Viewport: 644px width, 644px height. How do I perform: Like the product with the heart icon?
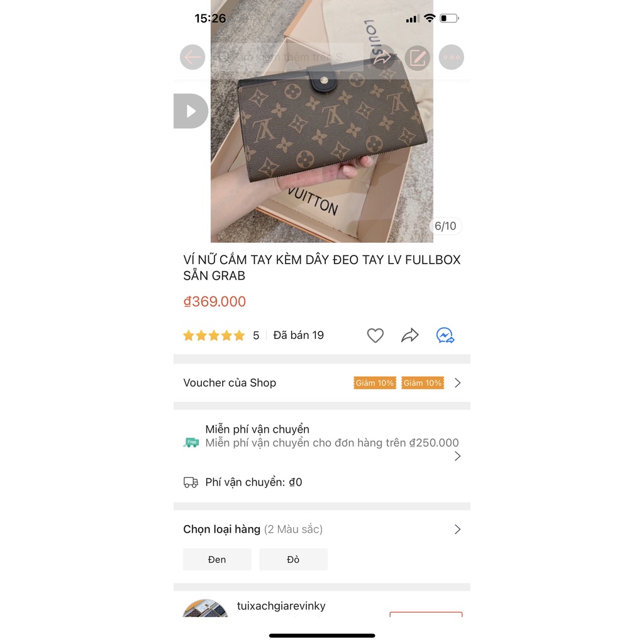coord(375,336)
